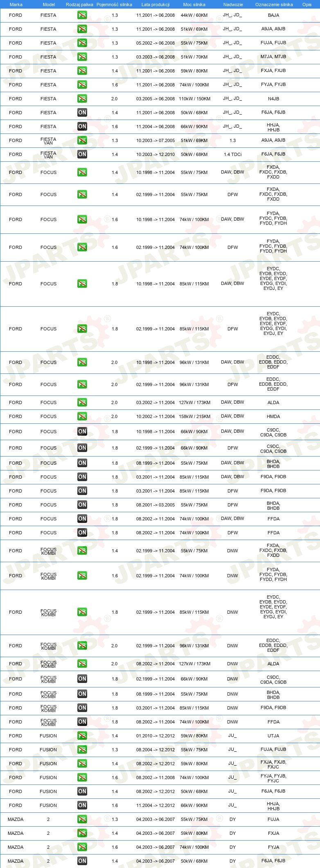The width and height of the screenshot is (320, 868).
Task: Click petrol icon in FOCUS ALDA DAW, DBW row
Action: click(x=82, y=402)
